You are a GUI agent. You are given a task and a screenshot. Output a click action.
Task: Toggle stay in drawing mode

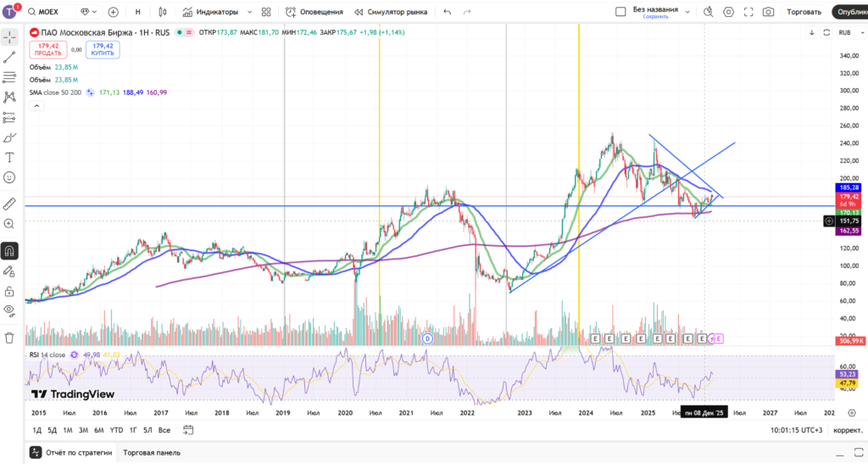9,271
